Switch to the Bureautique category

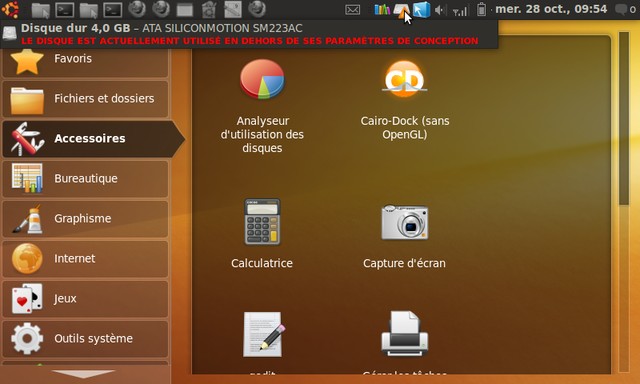point(85,179)
